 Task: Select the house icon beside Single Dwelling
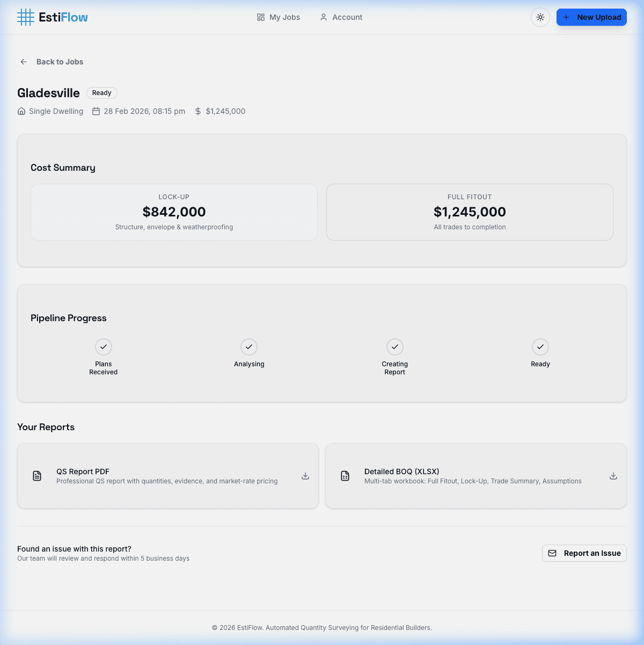pos(20,111)
